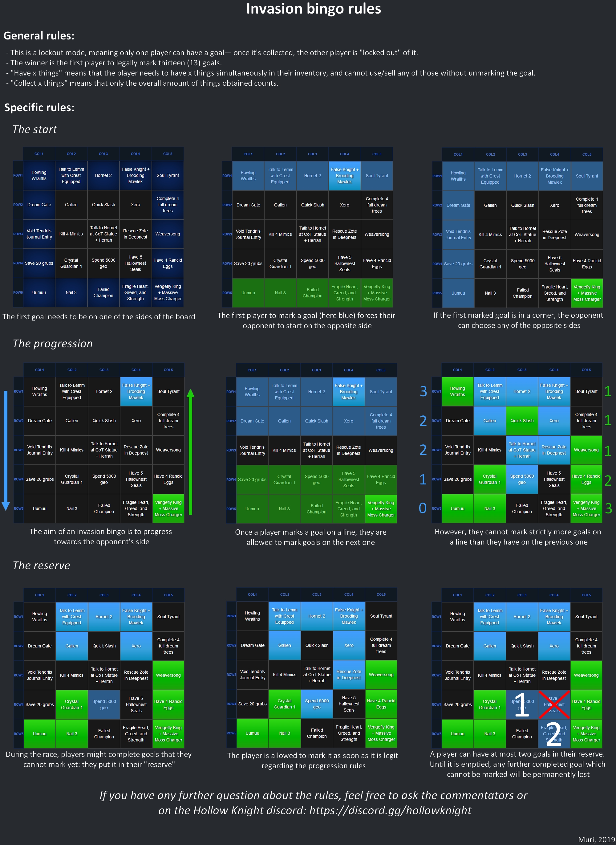Image resolution: width=616 pixels, height=845 pixels.
Task: Click the Fragile Heart cell with the big "2" on it
Action: coord(554,733)
